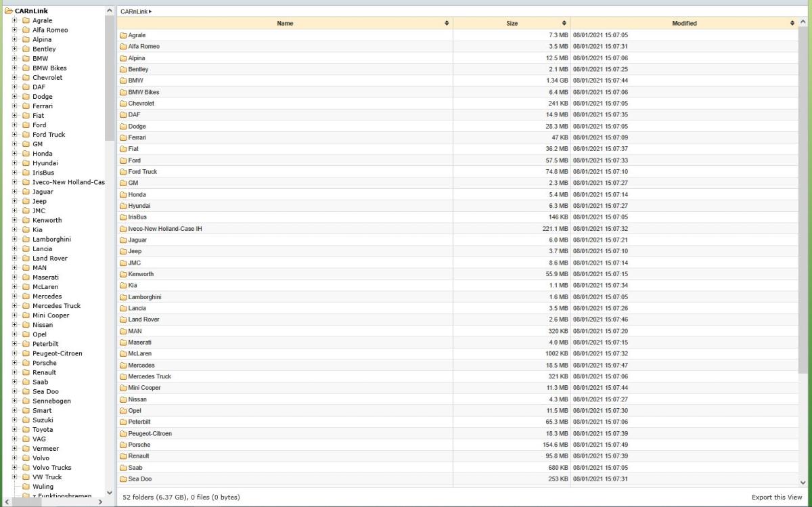812x507 pixels.
Task: Select Vermeer in the folder tree
Action: (45, 449)
